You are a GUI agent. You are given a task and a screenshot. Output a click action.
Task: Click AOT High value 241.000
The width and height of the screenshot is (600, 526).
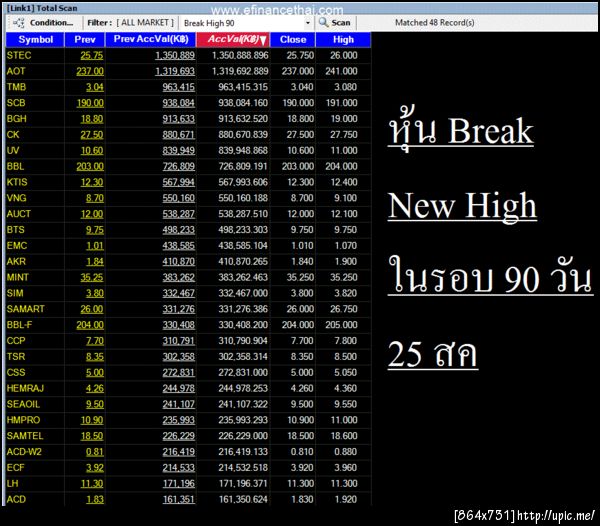pyautogui.click(x=341, y=71)
